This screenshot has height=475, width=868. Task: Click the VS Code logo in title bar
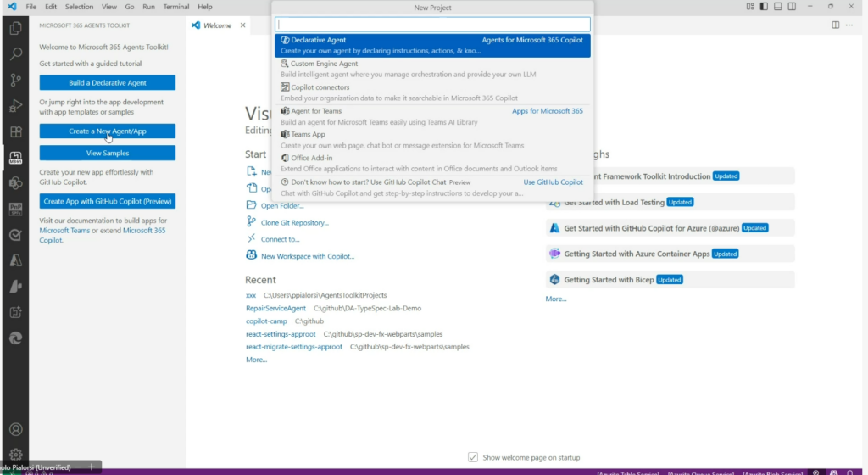point(12,7)
